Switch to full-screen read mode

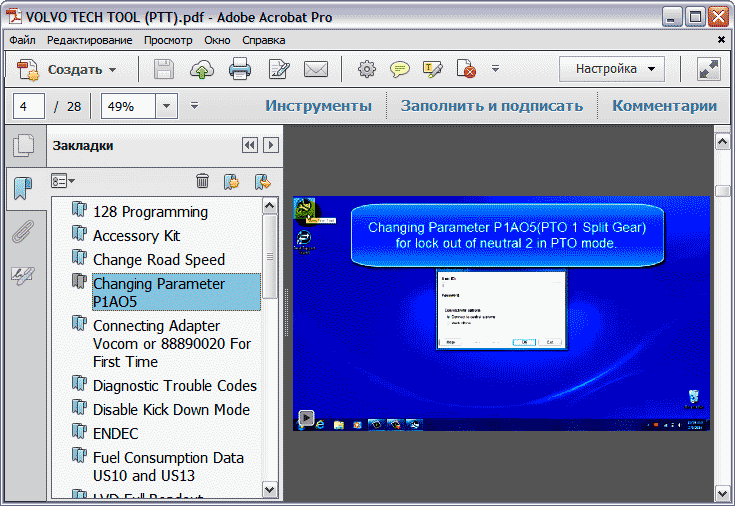click(x=708, y=69)
